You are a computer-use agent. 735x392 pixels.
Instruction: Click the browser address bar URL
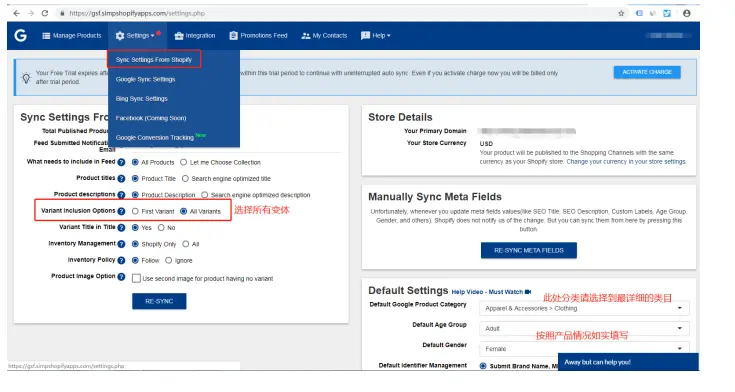point(137,13)
